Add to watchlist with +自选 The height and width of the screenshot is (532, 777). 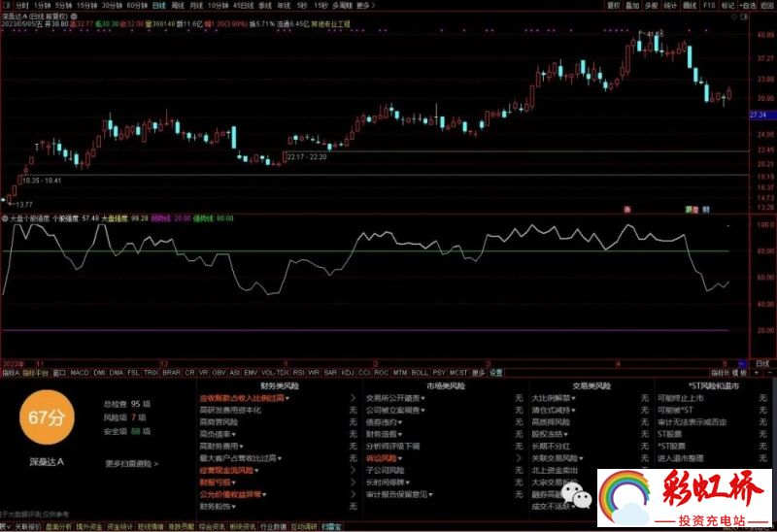(748, 6)
